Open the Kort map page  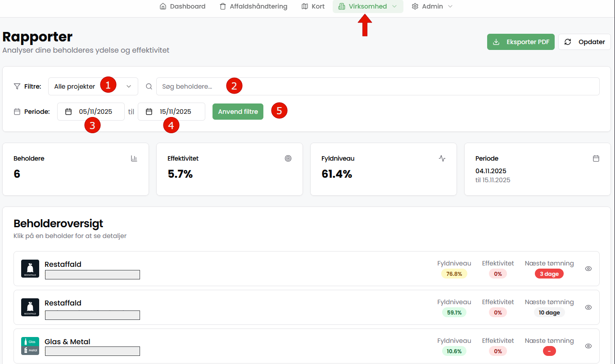(313, 6)
